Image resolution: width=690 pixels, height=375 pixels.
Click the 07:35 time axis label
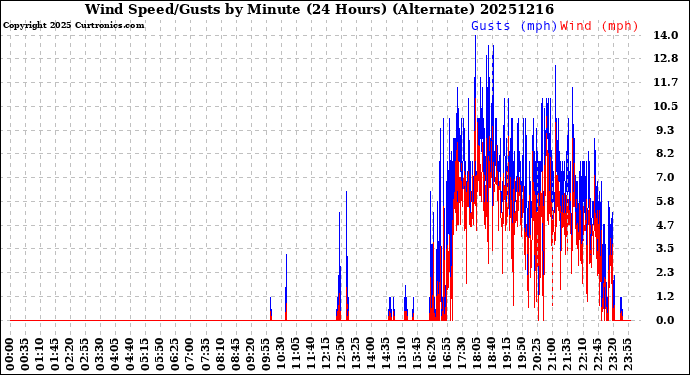tap(205, 355)
